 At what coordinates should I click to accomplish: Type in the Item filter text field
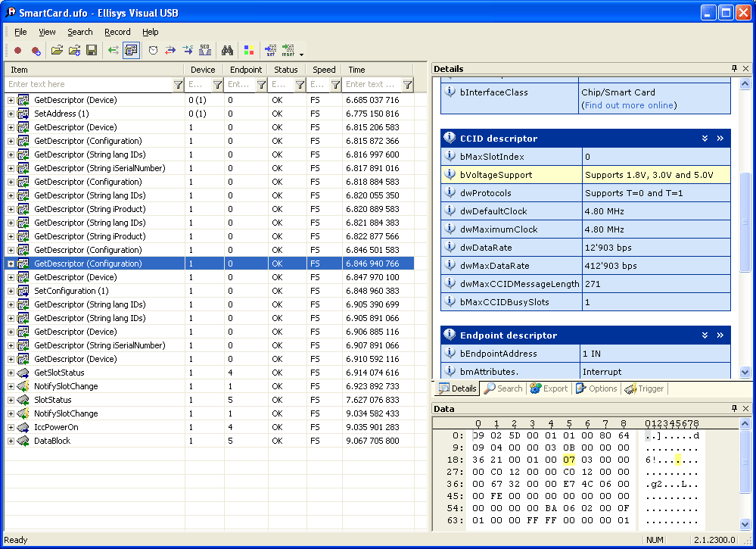87,85
